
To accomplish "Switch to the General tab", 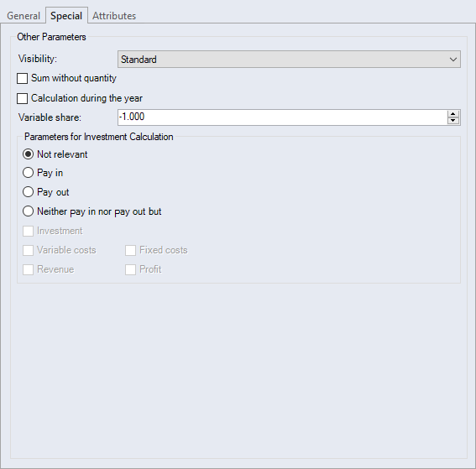I will point(24,16).
